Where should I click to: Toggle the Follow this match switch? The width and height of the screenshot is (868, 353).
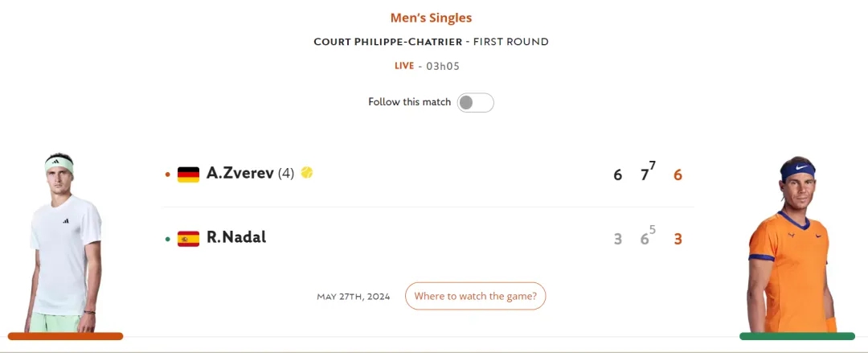coord(475,102)
